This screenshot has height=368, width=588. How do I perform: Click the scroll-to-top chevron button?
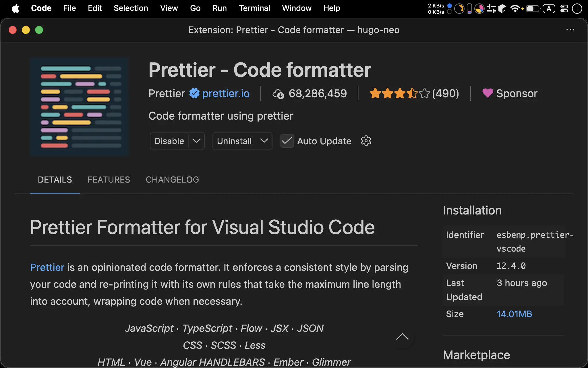[x=402, y=337]
